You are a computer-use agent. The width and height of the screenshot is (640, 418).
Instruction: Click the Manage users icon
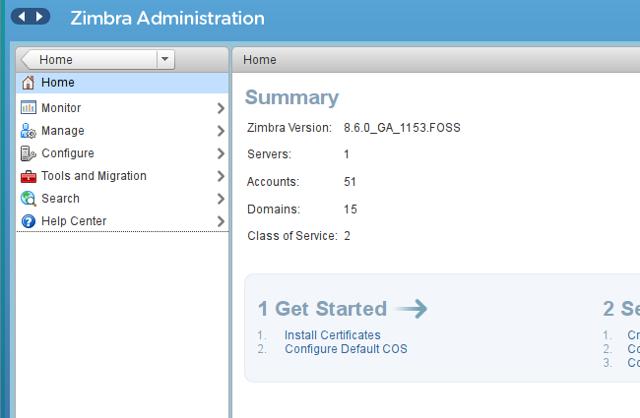pos(28,131)
